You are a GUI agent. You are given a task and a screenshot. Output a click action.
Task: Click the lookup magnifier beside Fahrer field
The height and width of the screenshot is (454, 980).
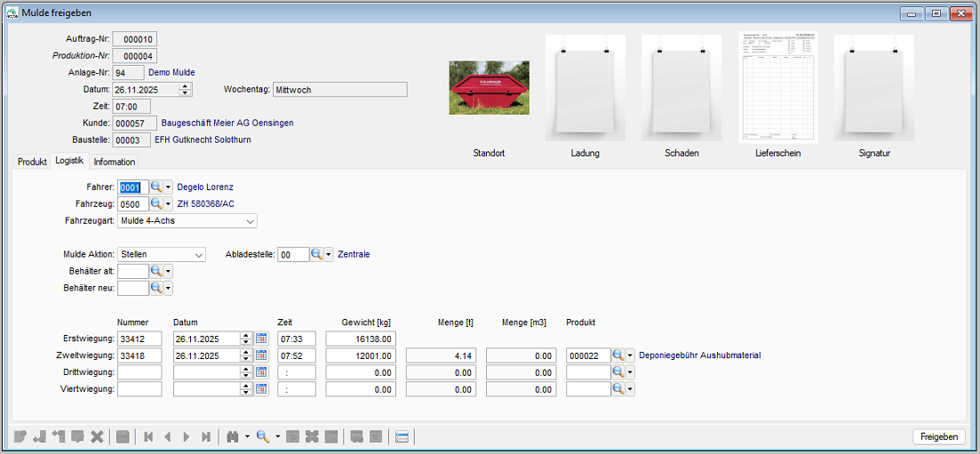click(155, 187)
